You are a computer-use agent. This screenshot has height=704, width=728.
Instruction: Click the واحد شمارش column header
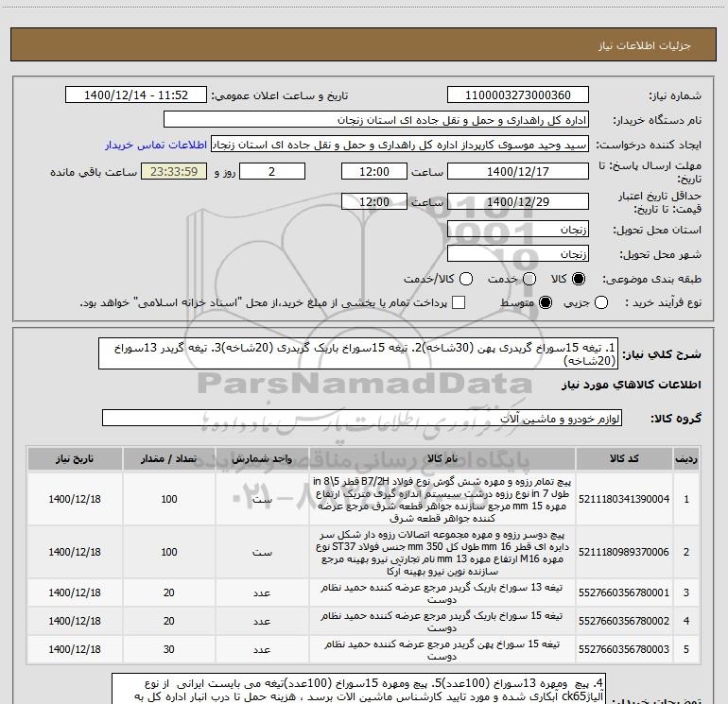pyautogui.click(x=262, y=458)
